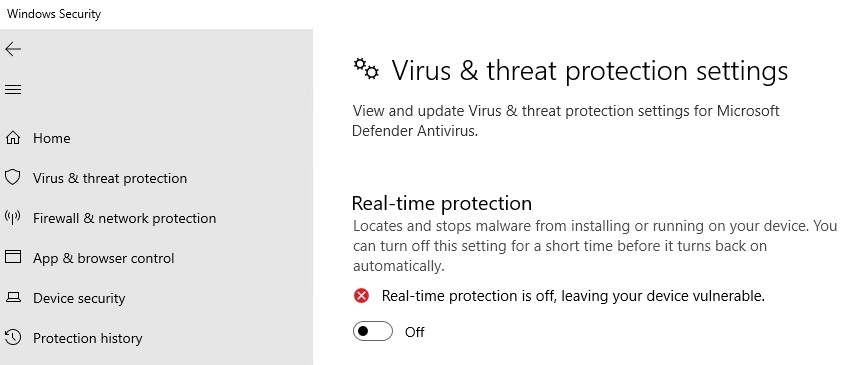Go back using the left arrow
857x365 pixels.
pyautogui.click(x=13, y=49)
